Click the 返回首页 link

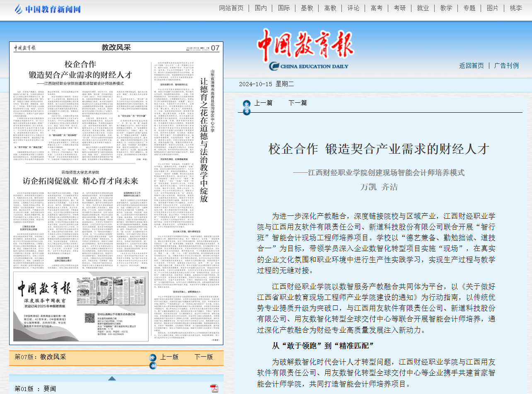click(x=471, y=65)
